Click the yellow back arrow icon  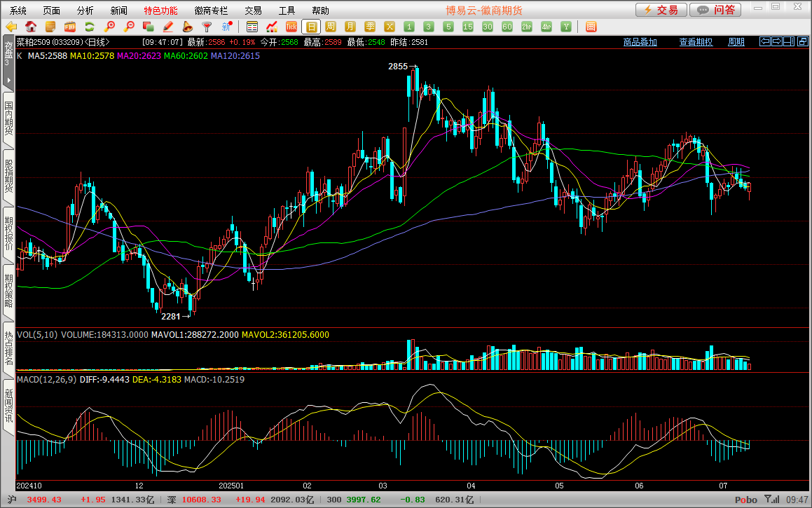click(x=11, y=27)
